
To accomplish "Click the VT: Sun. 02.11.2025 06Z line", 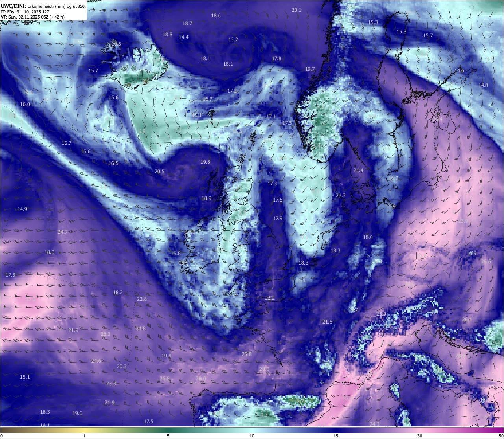I will 33,17.
